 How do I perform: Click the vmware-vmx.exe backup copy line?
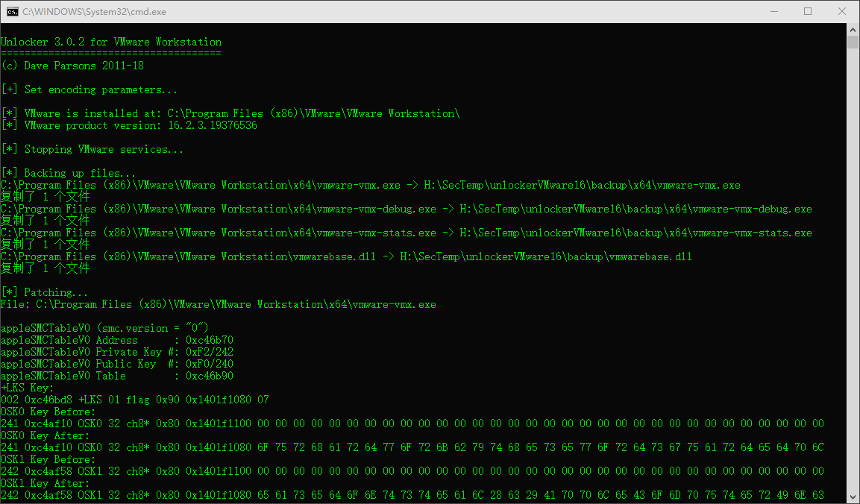pyautogui.click(x=370, y=186)
